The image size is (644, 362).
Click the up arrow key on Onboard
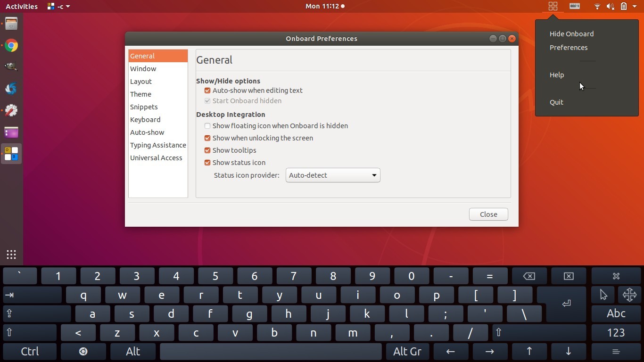[x=529, y=352]
